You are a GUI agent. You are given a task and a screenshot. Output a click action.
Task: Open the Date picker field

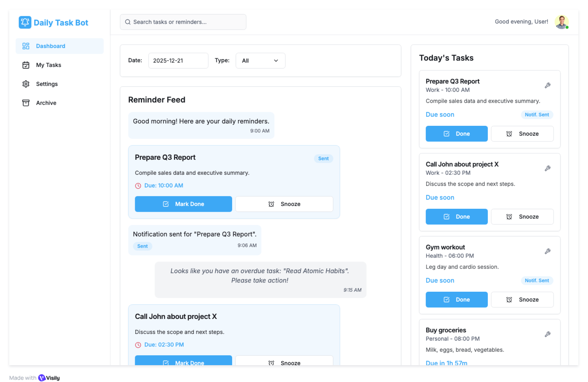(178, 61)
